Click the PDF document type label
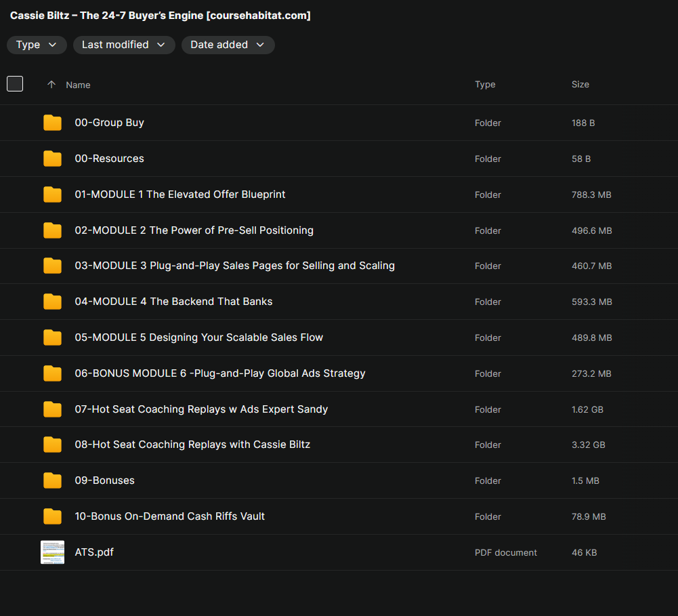This screenshot has width=678, height=616. [506, 552]
